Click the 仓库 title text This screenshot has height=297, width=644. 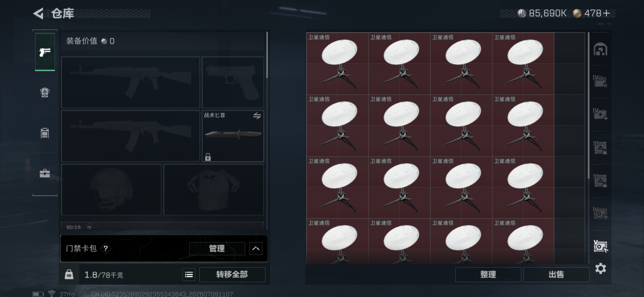coord(63,13)
